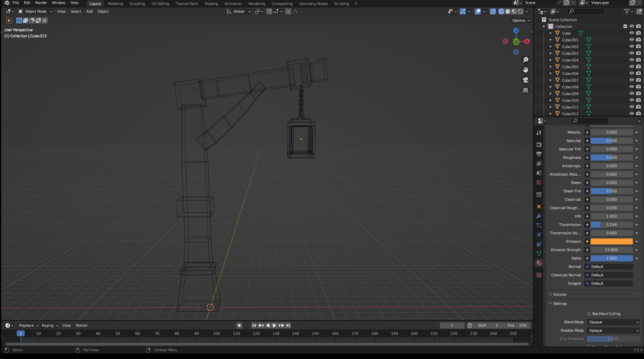Disable Cube.005 in renders camera icon
The height and width of the screenshot is (359, 644).
(638, 66)
